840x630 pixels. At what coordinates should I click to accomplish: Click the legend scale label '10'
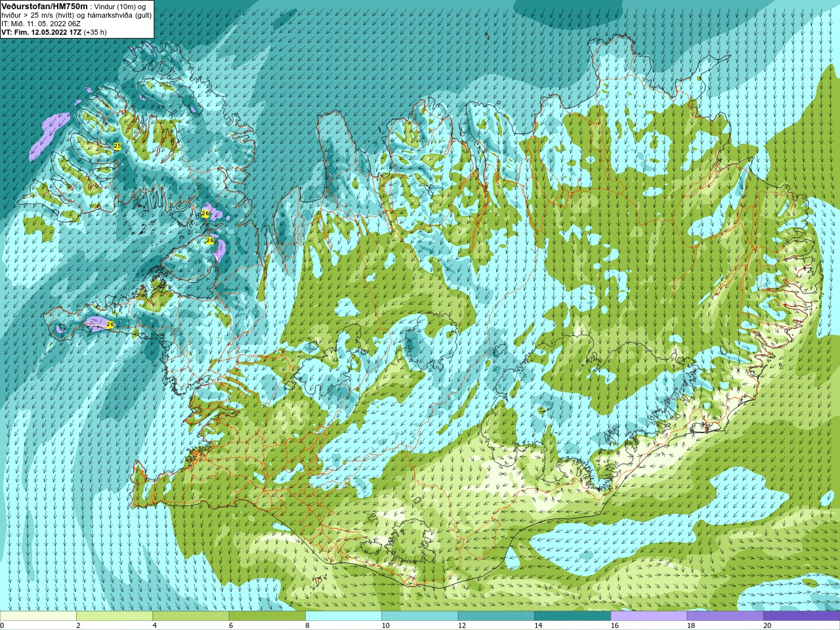click(x=386, y=625)
